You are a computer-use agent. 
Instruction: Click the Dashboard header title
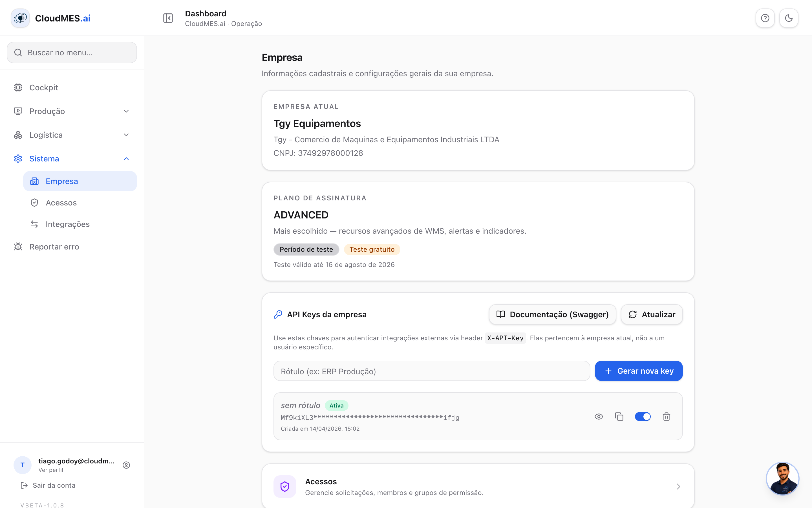pyautogui.click(x=206, y=14)
